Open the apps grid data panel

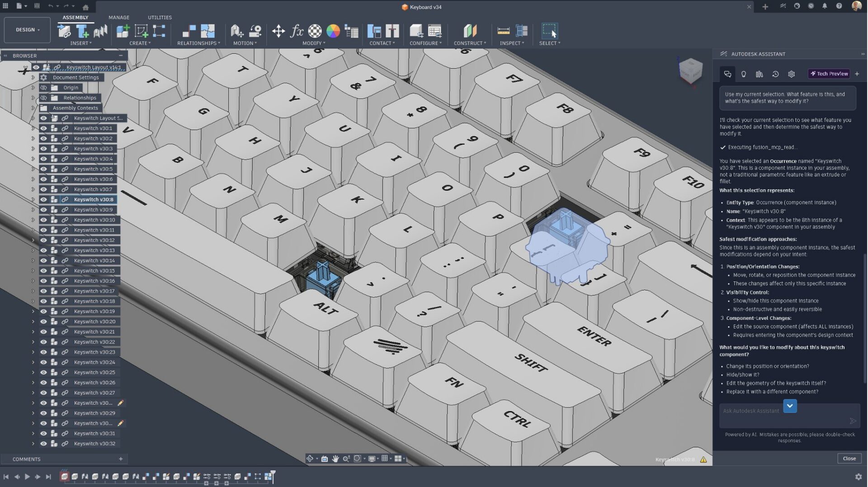coord(5,6)
